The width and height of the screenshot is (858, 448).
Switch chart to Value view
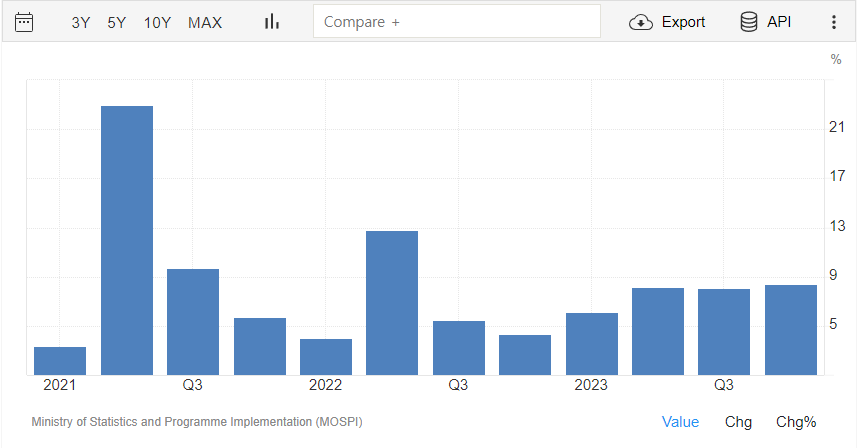click(680, 422)
